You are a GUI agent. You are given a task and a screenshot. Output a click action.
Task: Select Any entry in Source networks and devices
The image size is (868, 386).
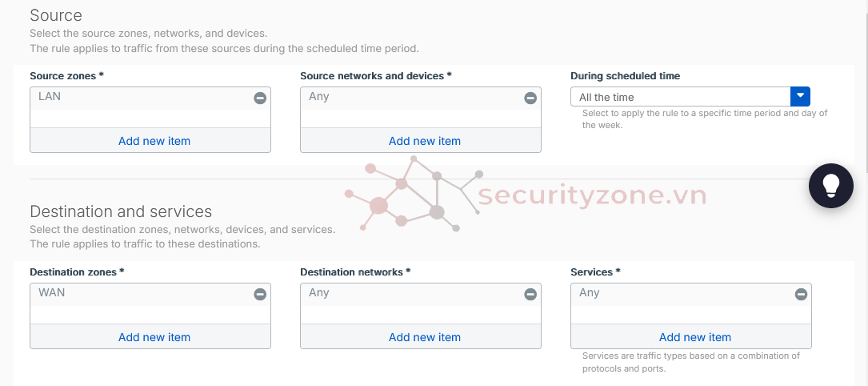click(x=319, y=97)
